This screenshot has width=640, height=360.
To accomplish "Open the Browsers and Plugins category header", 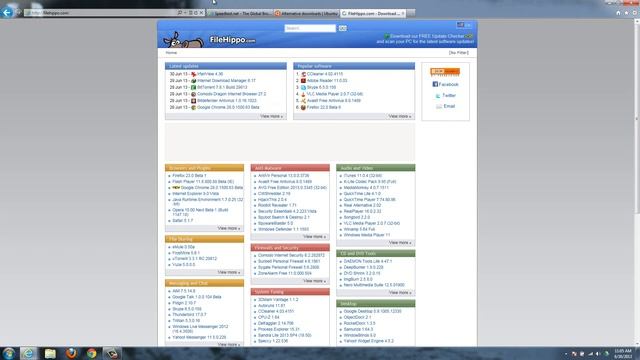I will 204,168.
